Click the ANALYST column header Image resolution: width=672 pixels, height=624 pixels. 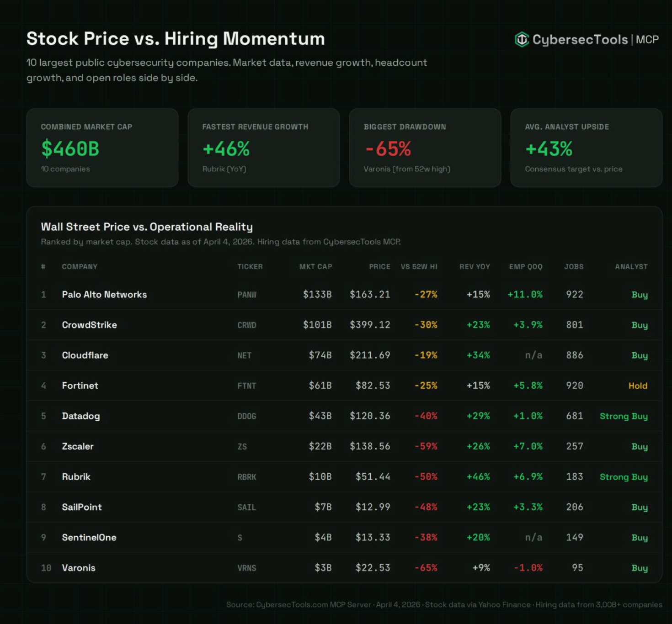[x=631, y=266]
